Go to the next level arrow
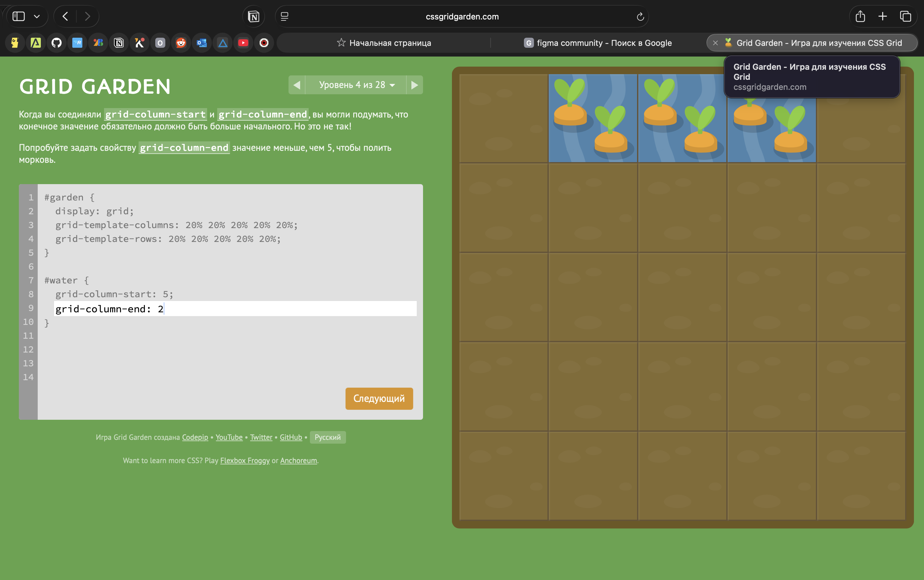Image resolution: width=924 pixels, height=580 pixels. pyautogui.click(x=415, y=85)
